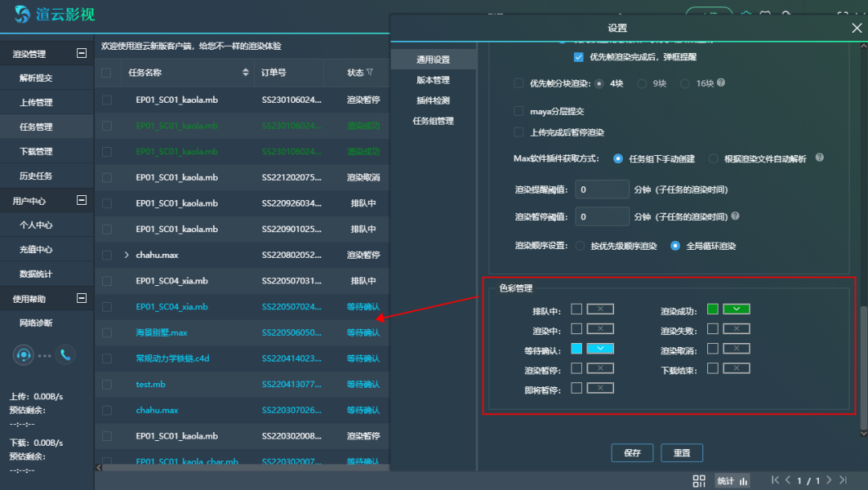Switch to 版本管理 settings tab
This screenshot has width=868, height=490.
tap(433, 80)
